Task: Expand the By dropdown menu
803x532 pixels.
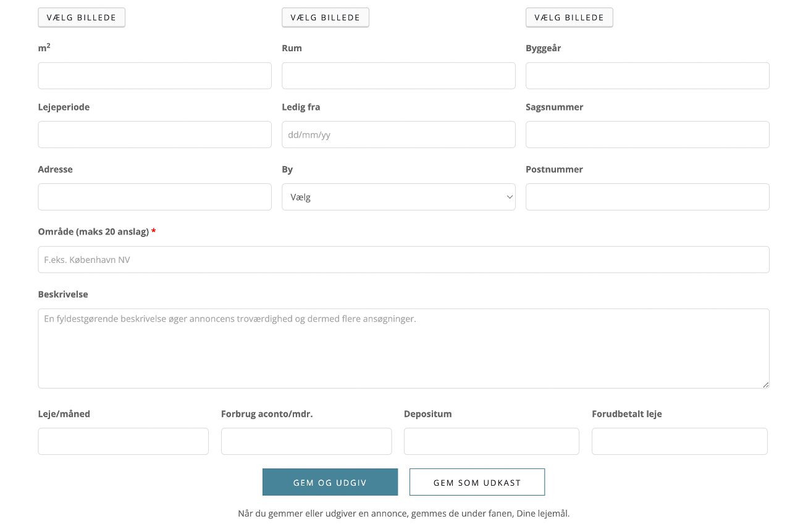Action: click(398, 197)
